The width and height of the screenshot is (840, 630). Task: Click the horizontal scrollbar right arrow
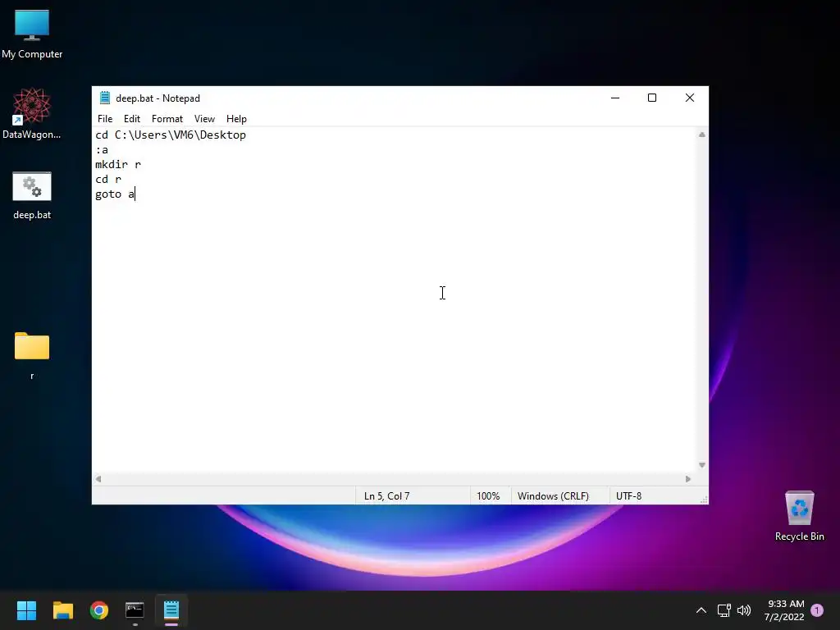(688, 479)
